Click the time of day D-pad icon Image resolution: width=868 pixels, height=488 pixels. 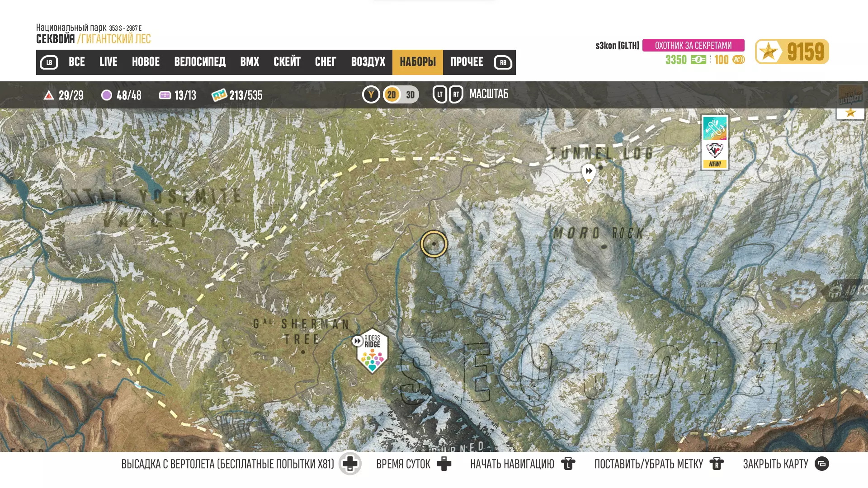(444, 464)
